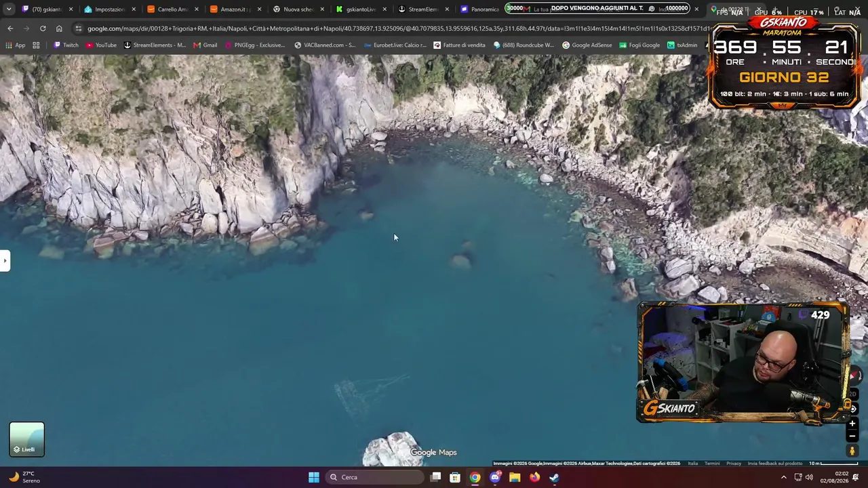Viewport: 868px width, 488px height.
Task: Show hidden system tray icons
Action: [784, 477]
